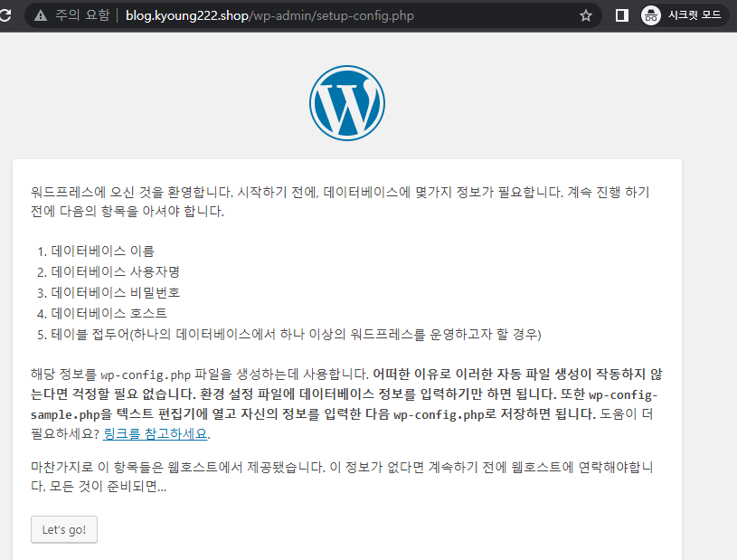Click list item '데이터베이스 호스트'
Screen dimensions: 737x560
pos(109,313)
